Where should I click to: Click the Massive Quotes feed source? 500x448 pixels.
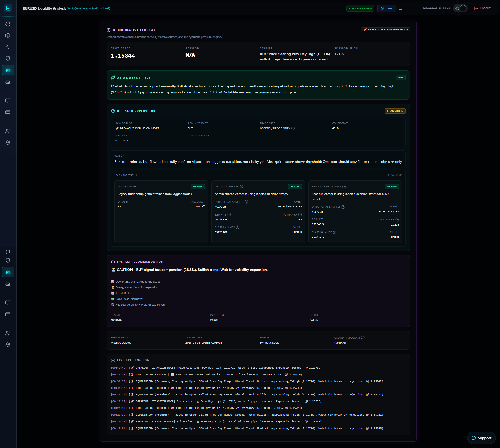(x=121, y=343)
